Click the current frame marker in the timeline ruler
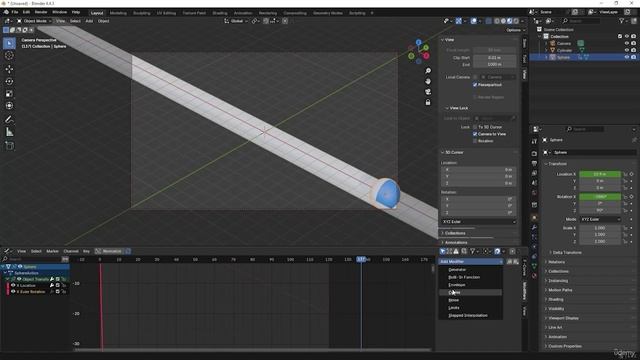Screen dimensions: 640x360 [x=361, y=259]
